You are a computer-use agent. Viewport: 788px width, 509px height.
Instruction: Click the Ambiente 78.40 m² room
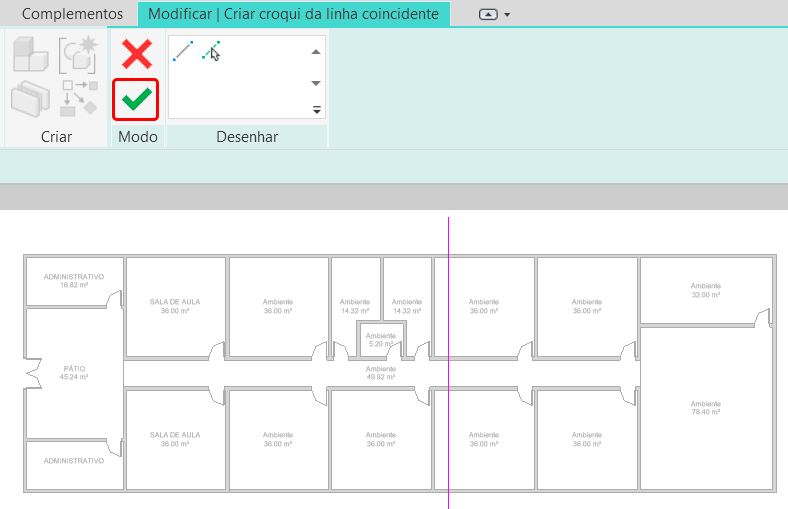705,407
